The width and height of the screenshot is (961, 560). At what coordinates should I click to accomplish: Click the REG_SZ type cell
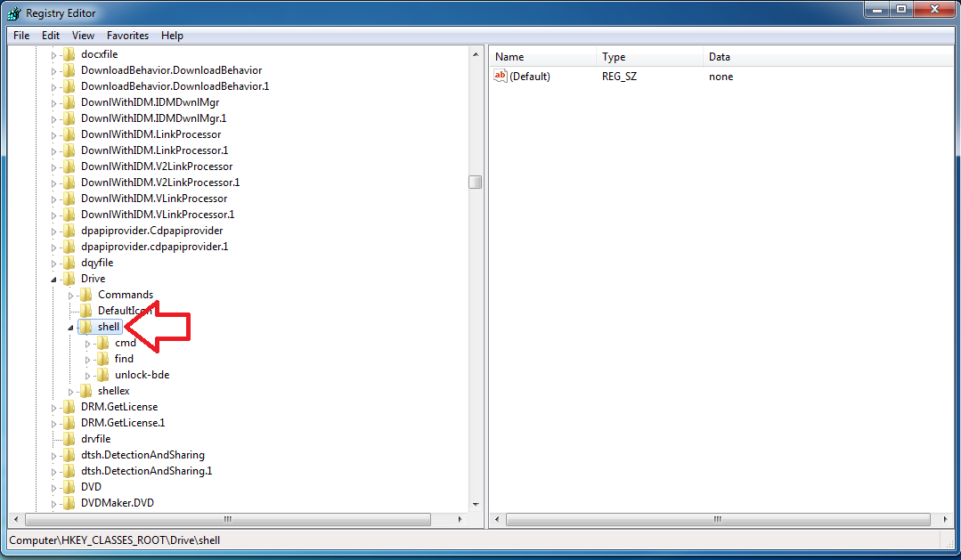(619, 77)
